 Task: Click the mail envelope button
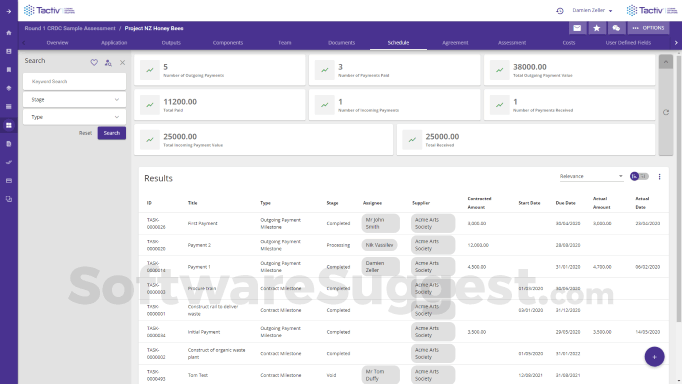pyautogui.click(x=577, y=28)
